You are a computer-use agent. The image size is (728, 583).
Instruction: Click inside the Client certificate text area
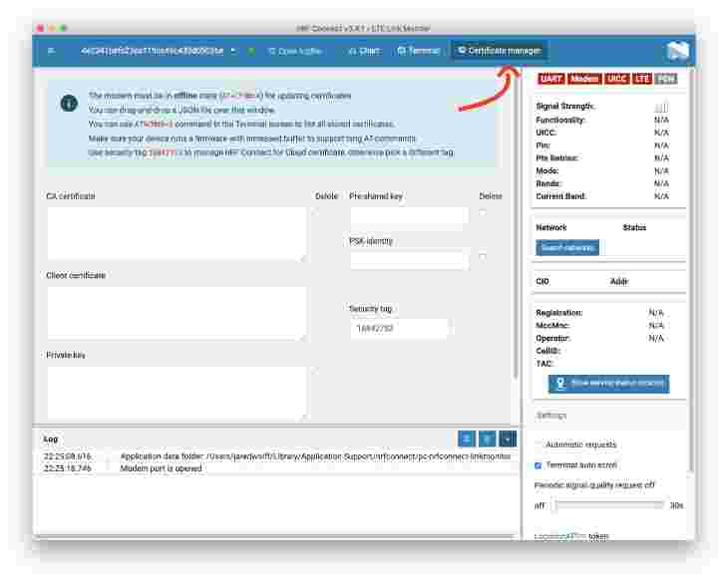[177, 313]
